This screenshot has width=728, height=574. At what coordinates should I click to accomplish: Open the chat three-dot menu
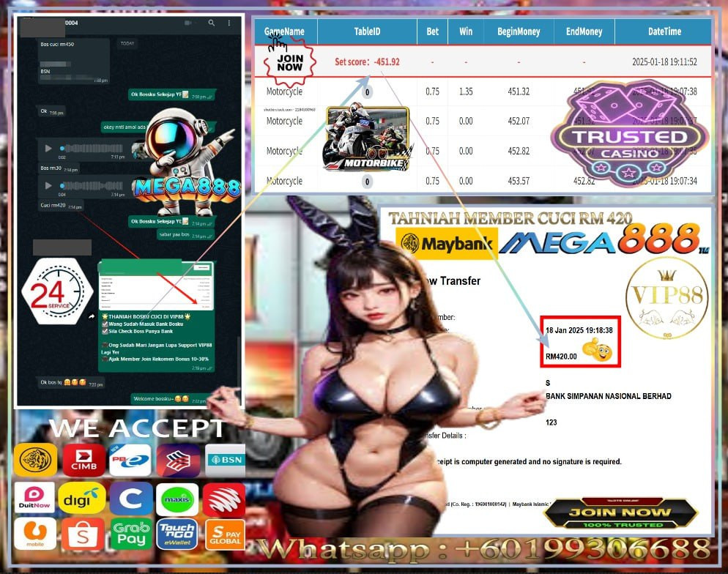tap(229, 23)
